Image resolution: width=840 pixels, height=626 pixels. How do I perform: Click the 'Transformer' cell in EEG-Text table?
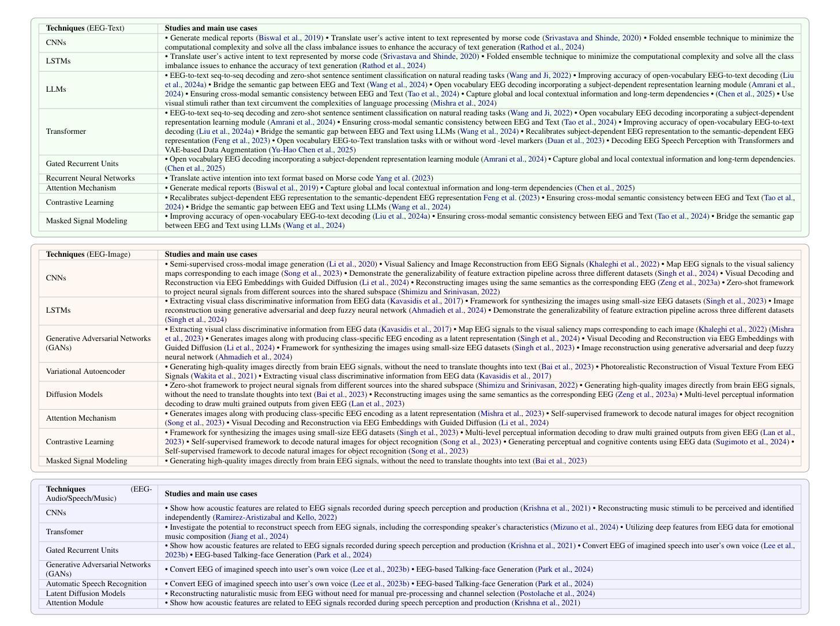tap(98, 132)
